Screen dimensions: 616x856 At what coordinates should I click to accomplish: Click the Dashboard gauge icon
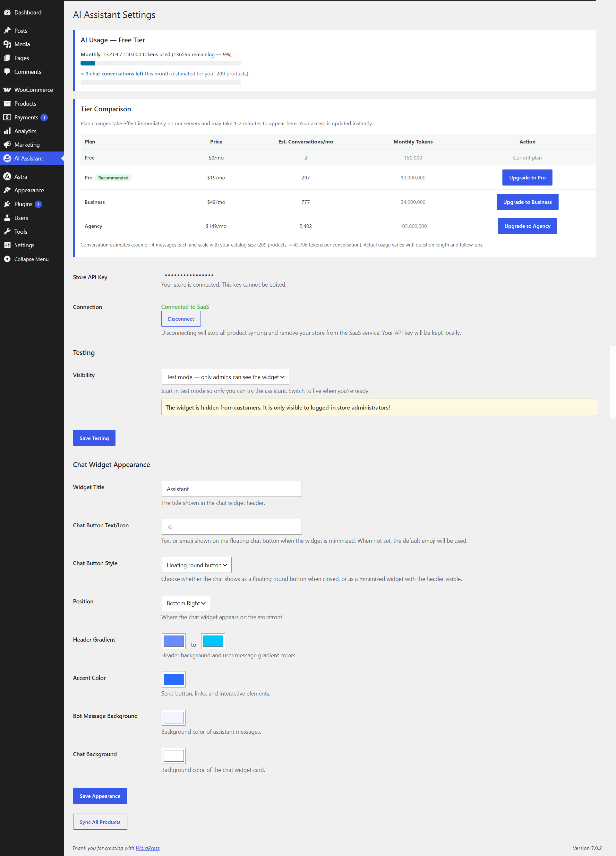click(x=7, y=13)
